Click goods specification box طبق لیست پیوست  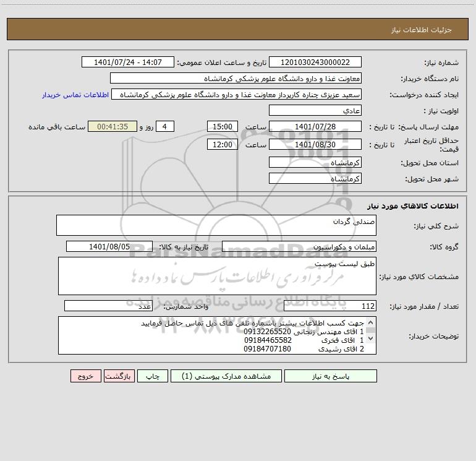tap(217, 276)
